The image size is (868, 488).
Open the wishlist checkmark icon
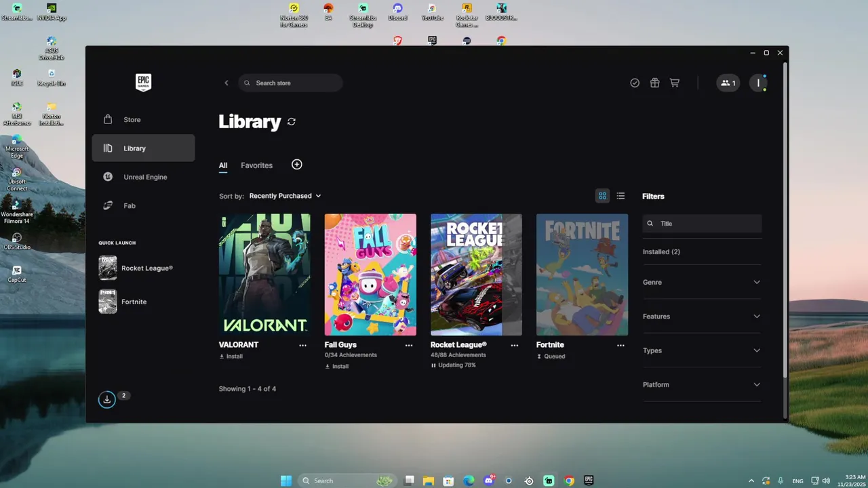tap(635, 83)
